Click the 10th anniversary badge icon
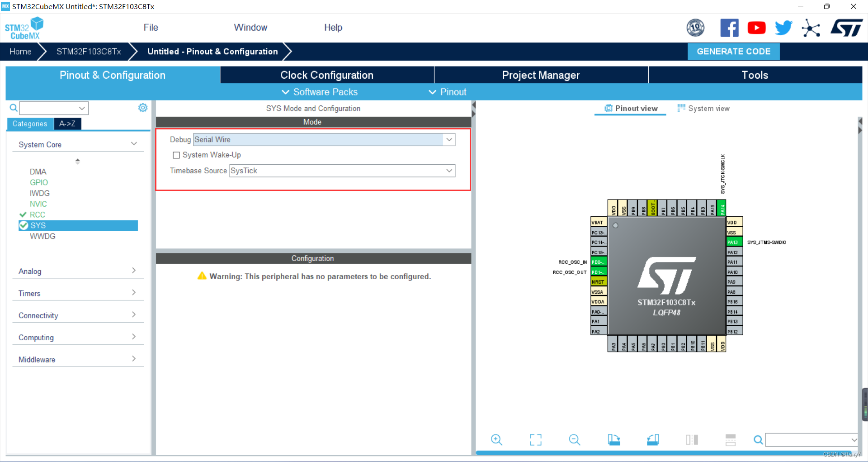Image resolution: width=868 pixels, height=462 pixels. [x=695, y=28]
